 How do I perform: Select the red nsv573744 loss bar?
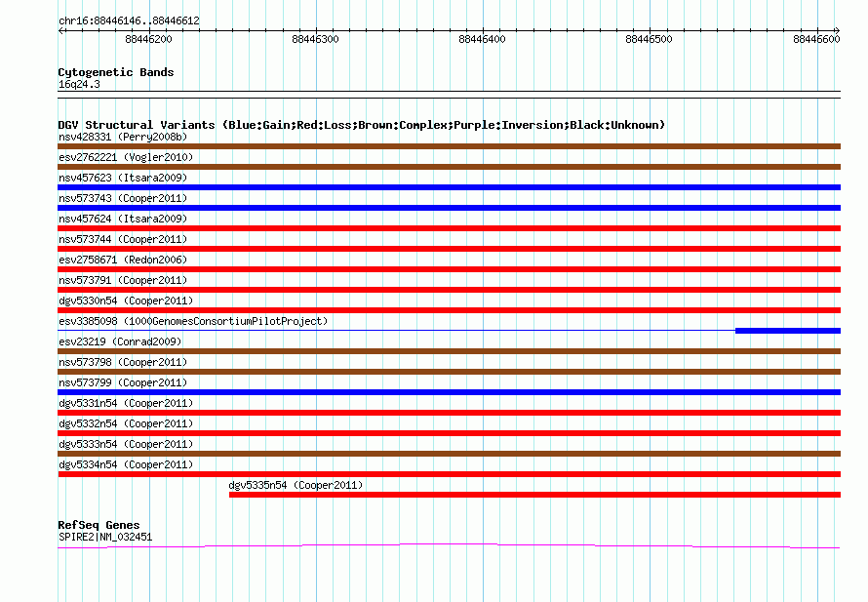(449, 249)
